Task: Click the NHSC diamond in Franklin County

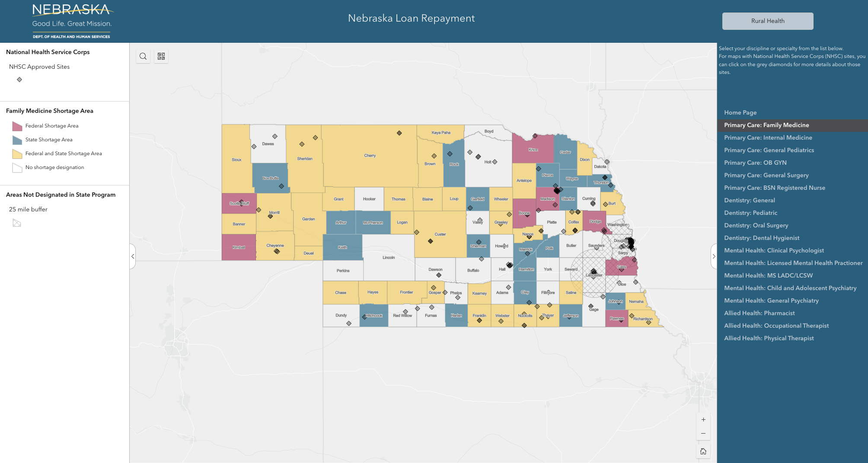Action: click(x=479, y=320)
